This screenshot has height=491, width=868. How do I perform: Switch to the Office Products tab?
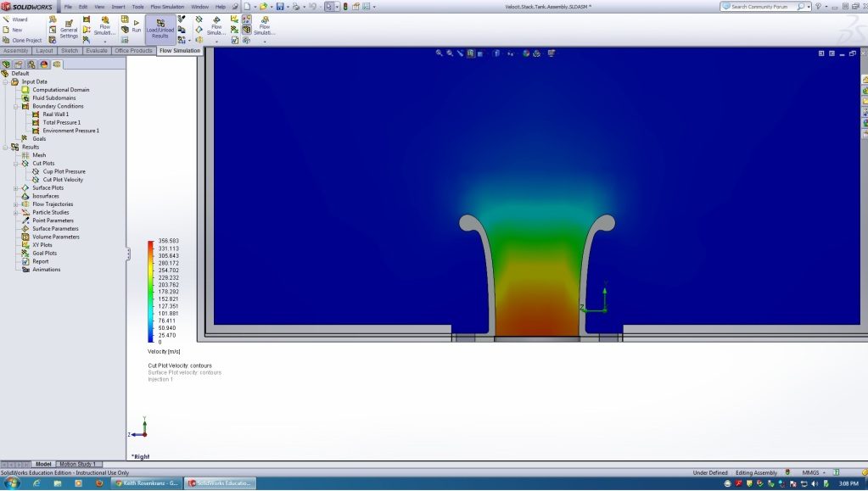(x=133, y=50)
